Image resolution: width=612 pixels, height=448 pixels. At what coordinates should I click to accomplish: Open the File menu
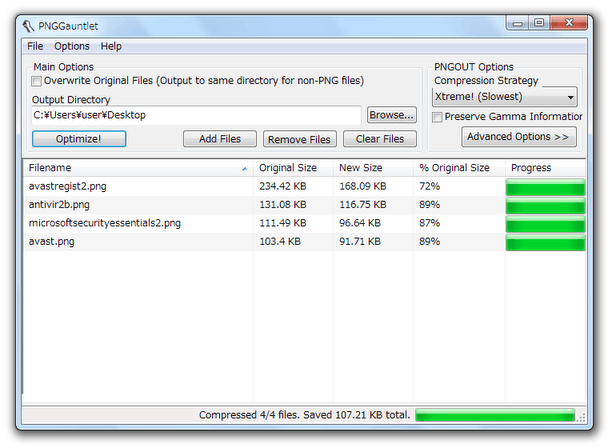[x=35, y=46]
